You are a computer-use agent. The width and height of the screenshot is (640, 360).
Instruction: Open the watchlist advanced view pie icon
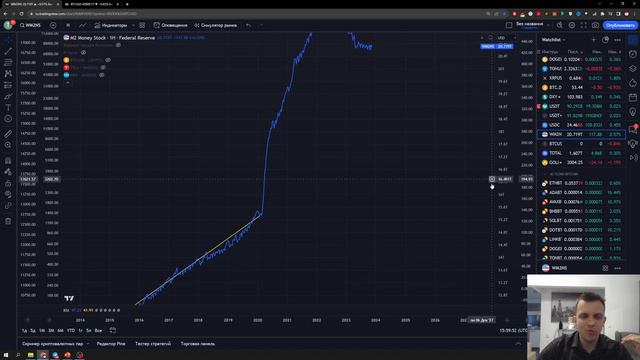click(x=605, y=40)
